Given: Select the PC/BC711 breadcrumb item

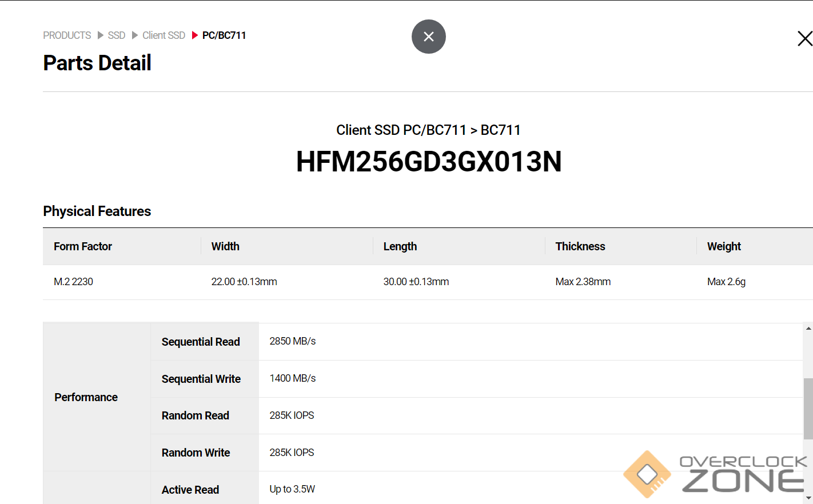Looking at the screenshot, I should pos(224,35).
